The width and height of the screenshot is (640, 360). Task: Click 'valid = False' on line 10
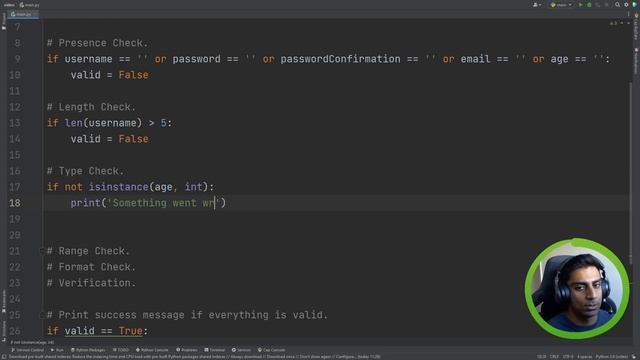pyautogui.click(x=109, y=75)
